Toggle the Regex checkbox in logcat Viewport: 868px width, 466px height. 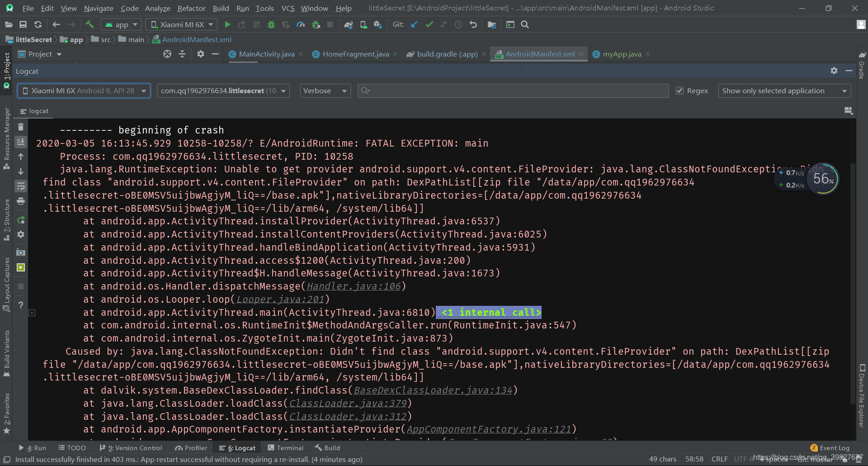click(x=680, y=90)
